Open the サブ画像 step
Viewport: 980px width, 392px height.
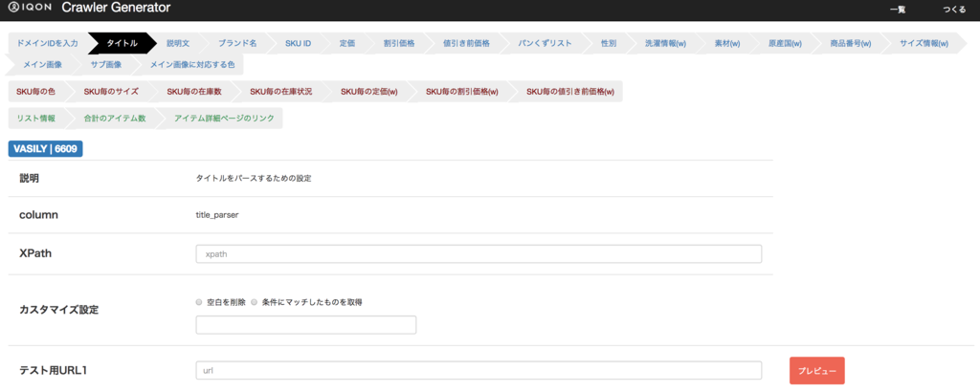pyautogui.click(x=106, y=64)
